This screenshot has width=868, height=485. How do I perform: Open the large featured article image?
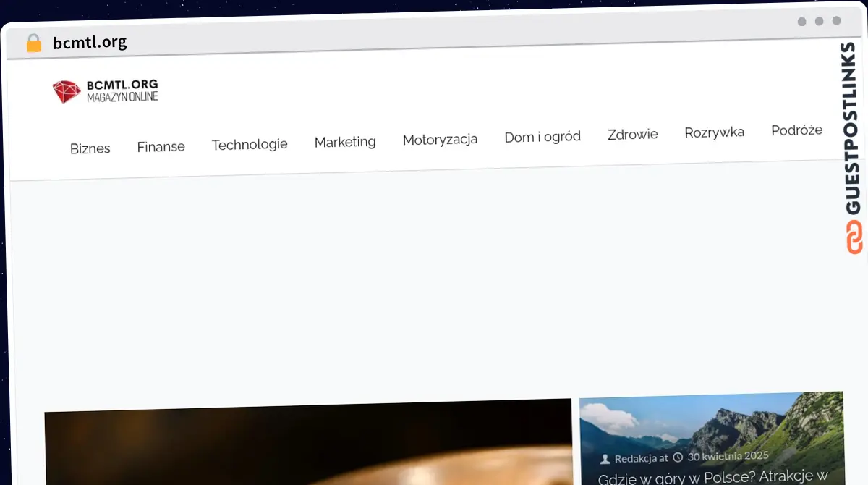308,442
